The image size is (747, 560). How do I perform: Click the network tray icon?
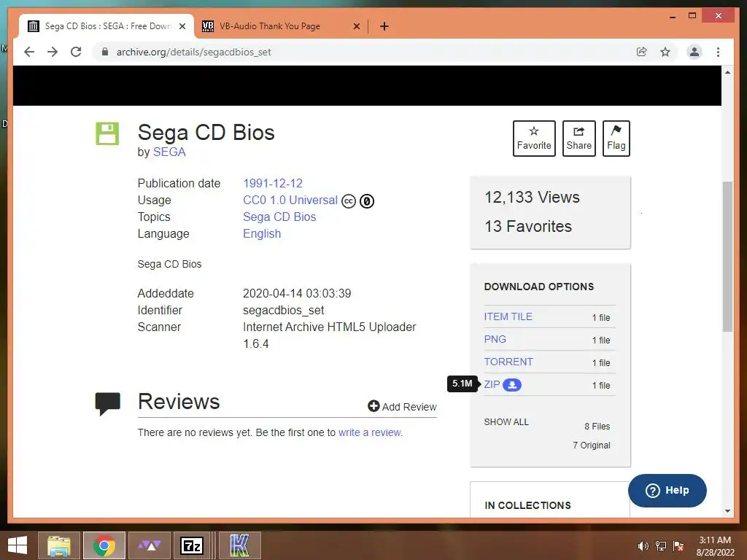pyautogui.click(x=661, y=546)
